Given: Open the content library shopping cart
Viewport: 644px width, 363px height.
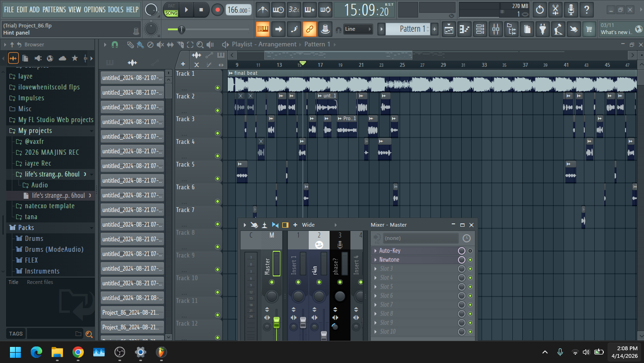Looking at the screenshot, I should (x=589, y=29).
